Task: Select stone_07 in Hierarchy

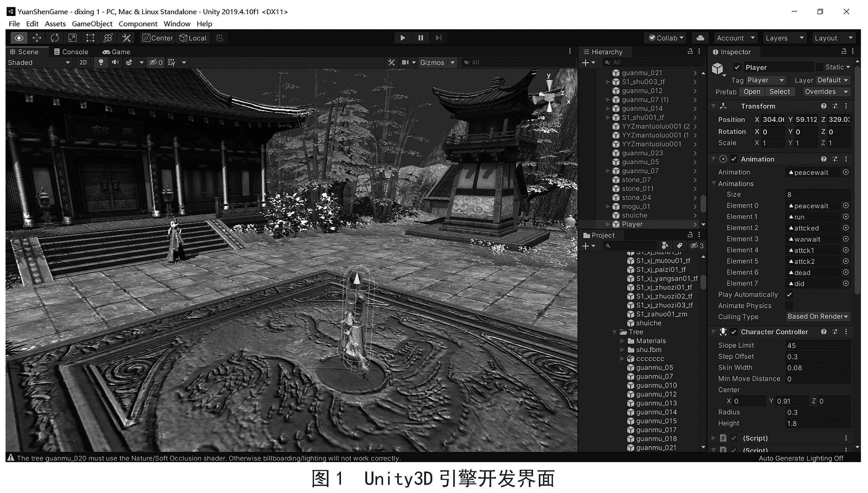Action: pos(636,180)
